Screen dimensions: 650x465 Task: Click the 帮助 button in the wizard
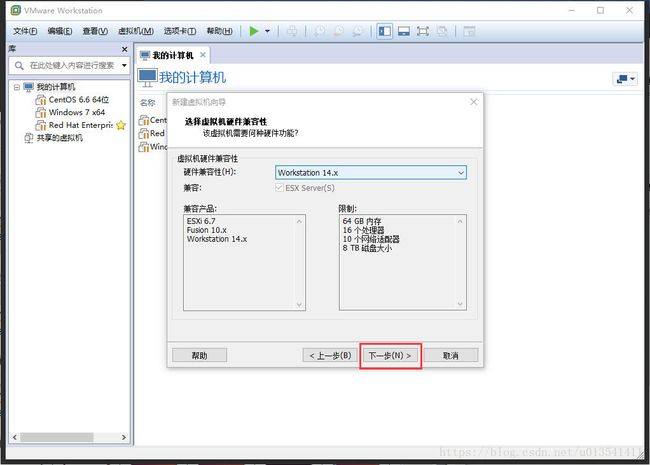199,356
